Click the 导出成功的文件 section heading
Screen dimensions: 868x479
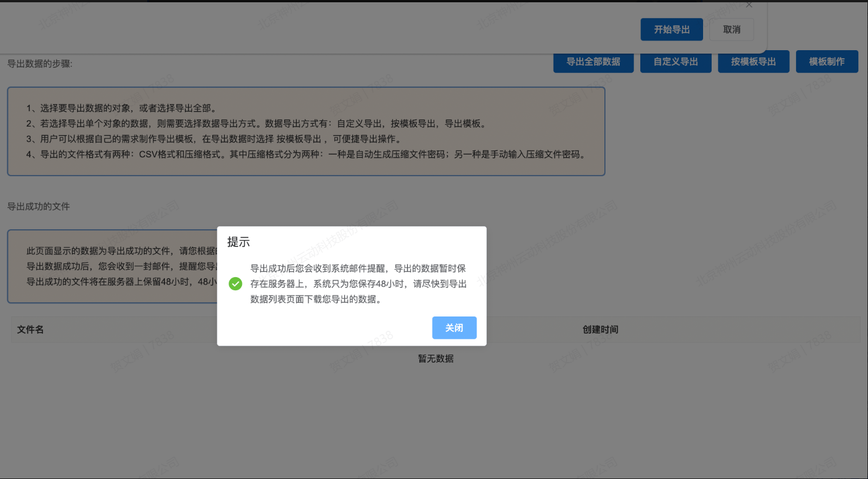coord(38,206)
